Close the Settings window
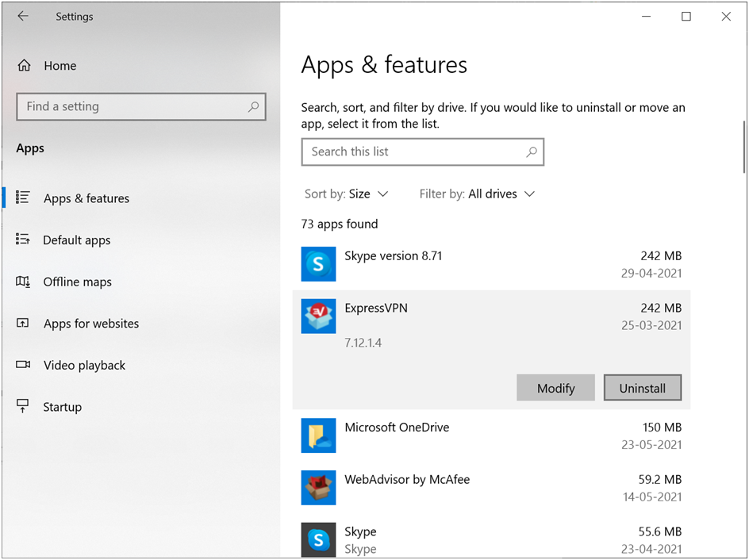Image resolution: width=749 pixels, height=560 pixels. pos(726,16)
